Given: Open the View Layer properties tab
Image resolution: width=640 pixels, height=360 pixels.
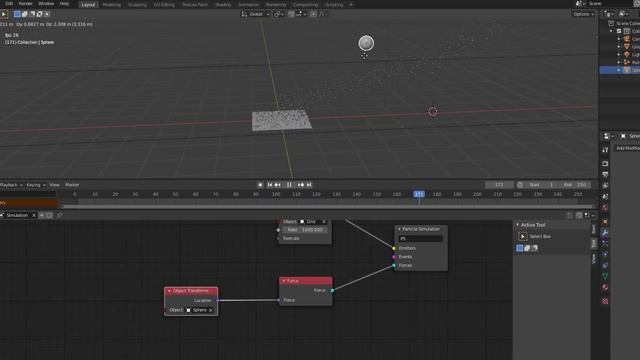Looking at the screenshot, I should pos(605,186).
